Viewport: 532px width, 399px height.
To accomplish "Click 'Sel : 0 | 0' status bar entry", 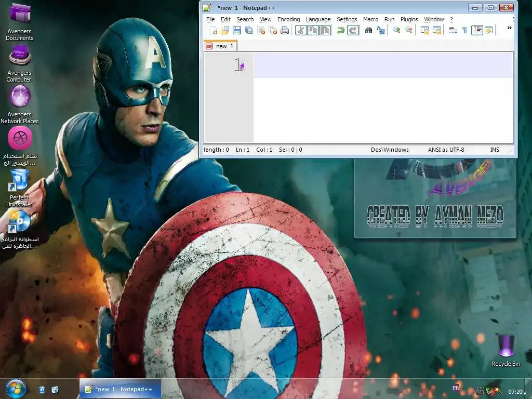I will click(x=290, y=150).
